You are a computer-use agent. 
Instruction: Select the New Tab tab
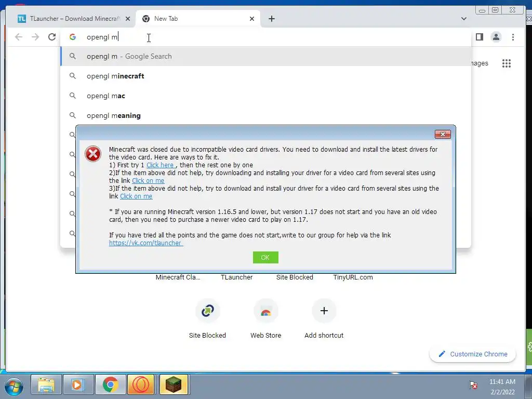click(198, 19)
